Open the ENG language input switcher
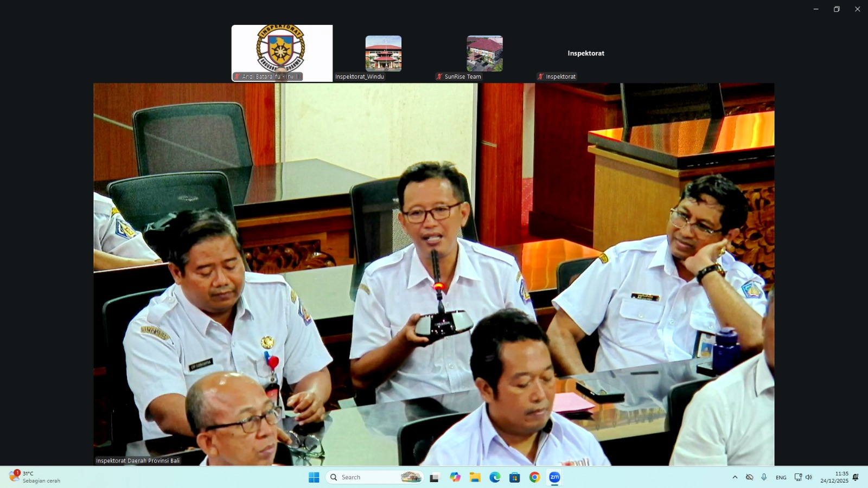 (781, 477)
